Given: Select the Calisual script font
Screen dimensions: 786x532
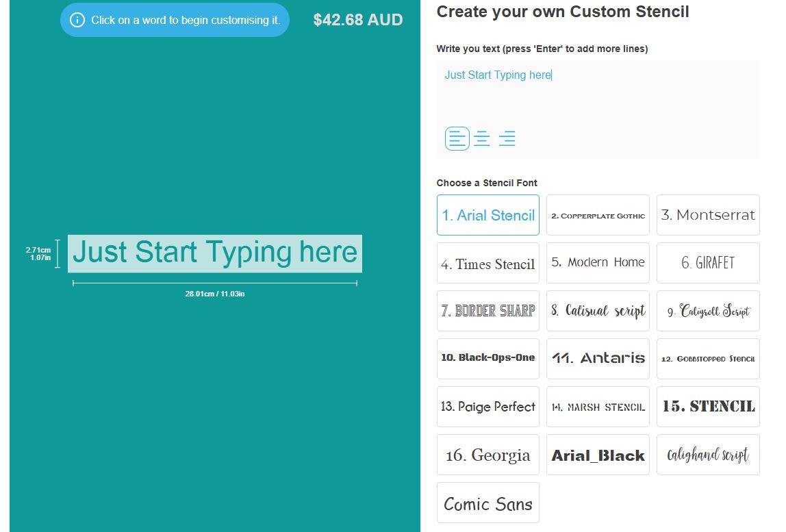Looking at the screenshot, I should 598,311.
